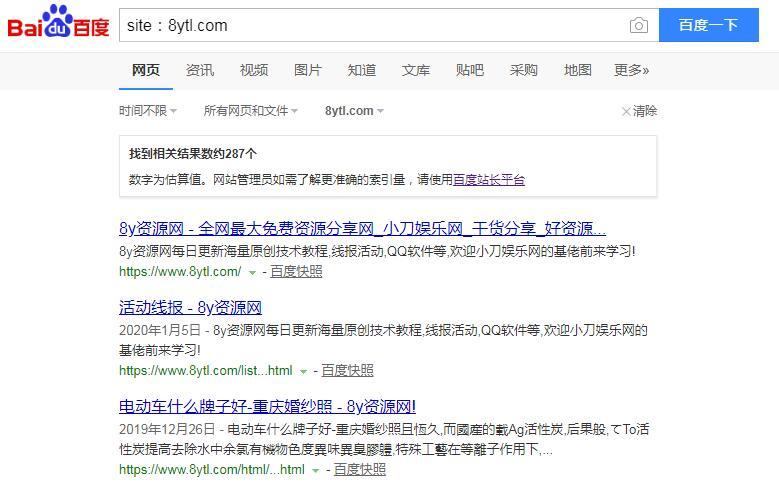Click the 百度一下 search button

pyautogui.click(x=708, y=25)
